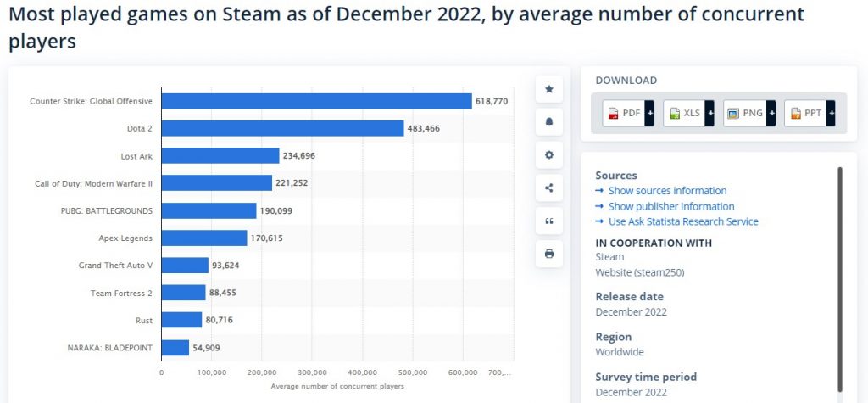
Task: Click the value label 234,696
Action: pyautogui.click(x=299, y=156)
